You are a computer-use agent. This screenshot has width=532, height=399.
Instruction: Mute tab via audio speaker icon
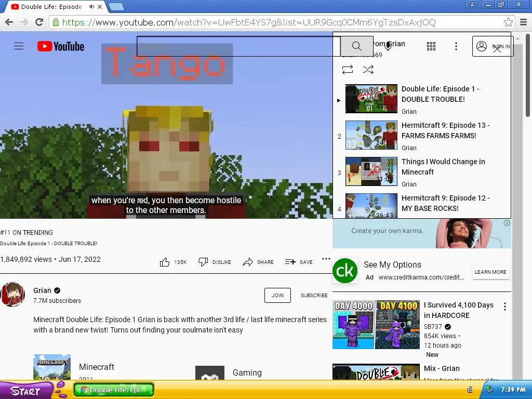[91, 6]
